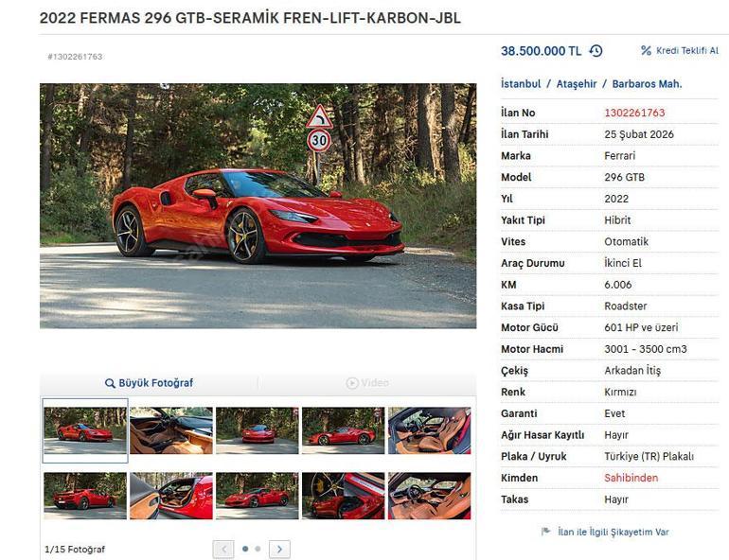This screenshot has height=560, width=729.
Task: Select the open-door interior thumbnail
Action: [171, 496]
